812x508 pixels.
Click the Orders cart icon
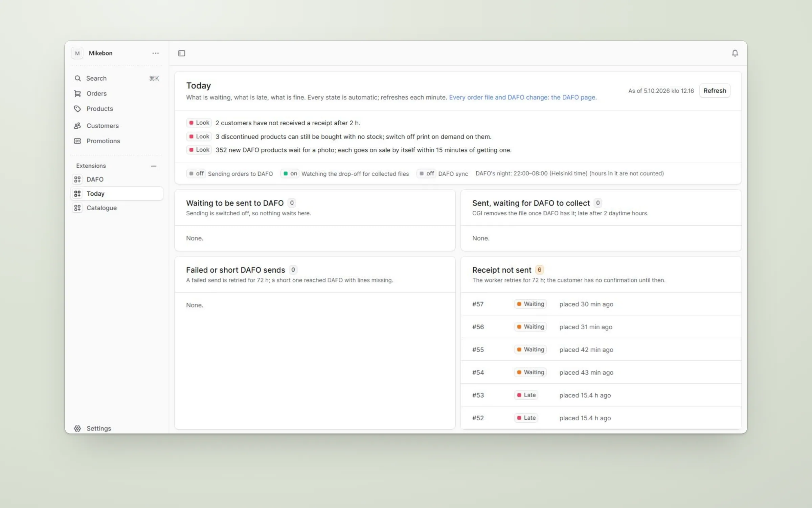[x=77, y=93]
